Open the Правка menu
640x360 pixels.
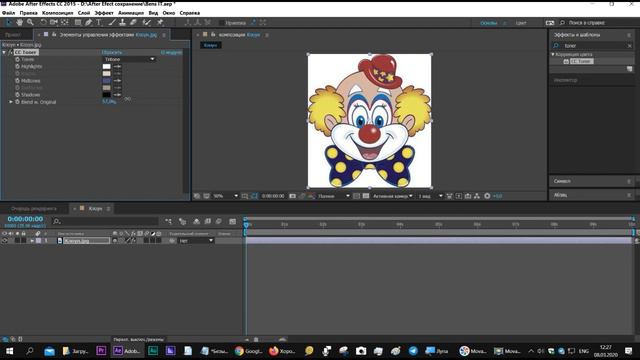click(28, 13)
